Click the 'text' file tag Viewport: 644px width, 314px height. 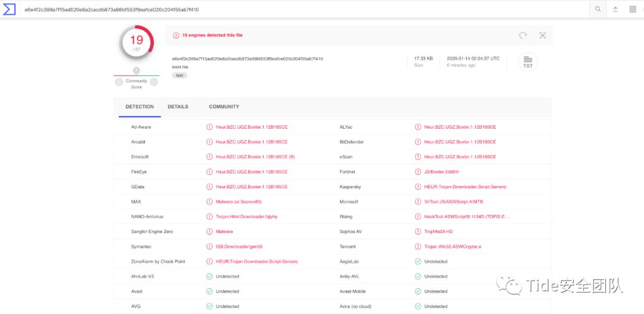click(179, 76)
